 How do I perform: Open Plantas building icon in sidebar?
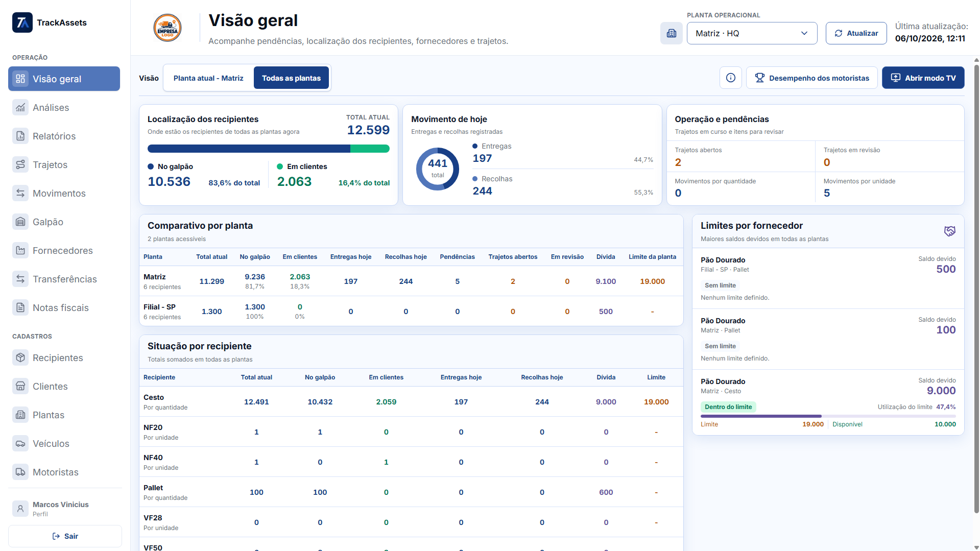[20, 415]
